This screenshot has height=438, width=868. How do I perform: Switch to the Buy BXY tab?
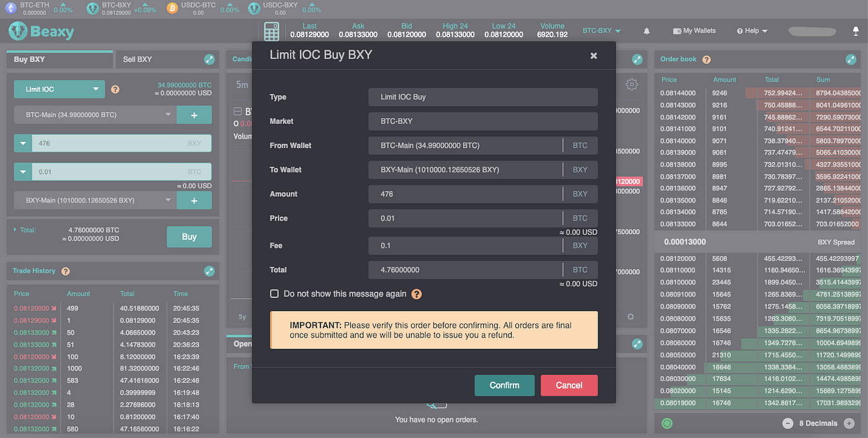(60, 59)
